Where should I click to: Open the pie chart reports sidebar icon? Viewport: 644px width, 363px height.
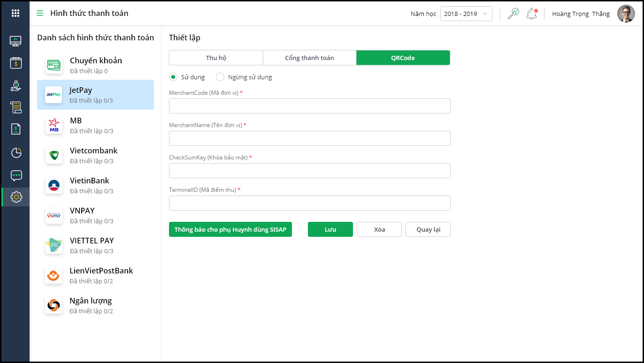(16, 153)
